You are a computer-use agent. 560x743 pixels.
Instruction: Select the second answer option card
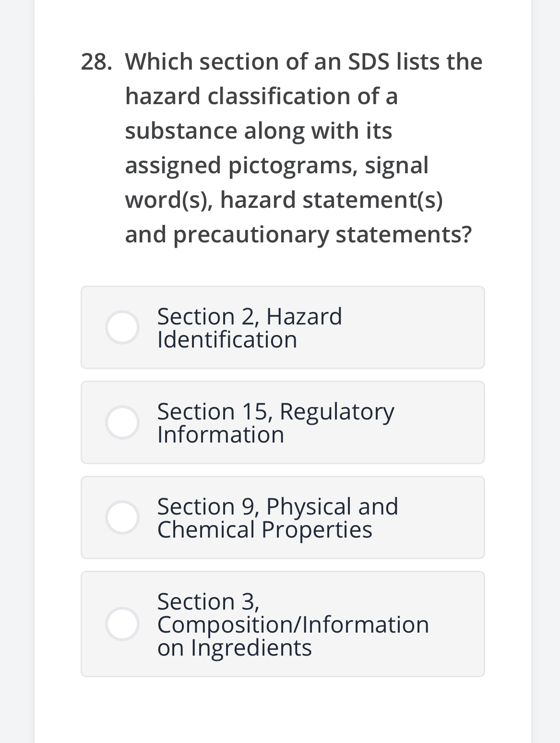(x=283, y=422)
